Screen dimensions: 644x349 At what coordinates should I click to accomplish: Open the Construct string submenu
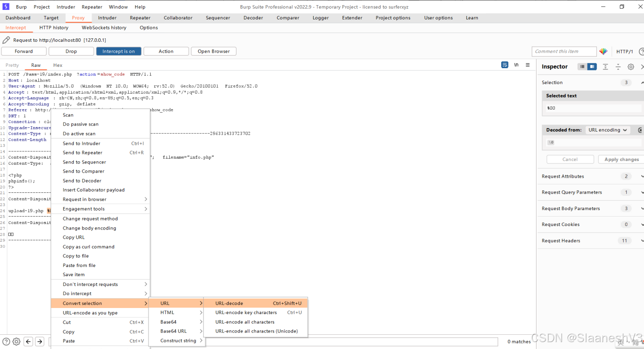(x=177, y=341)
